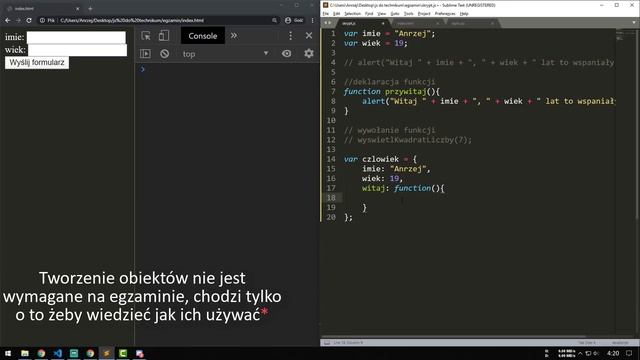Show hidden system tray icons
The height and width of the screenshot is (360, 640).
(580, 353)
